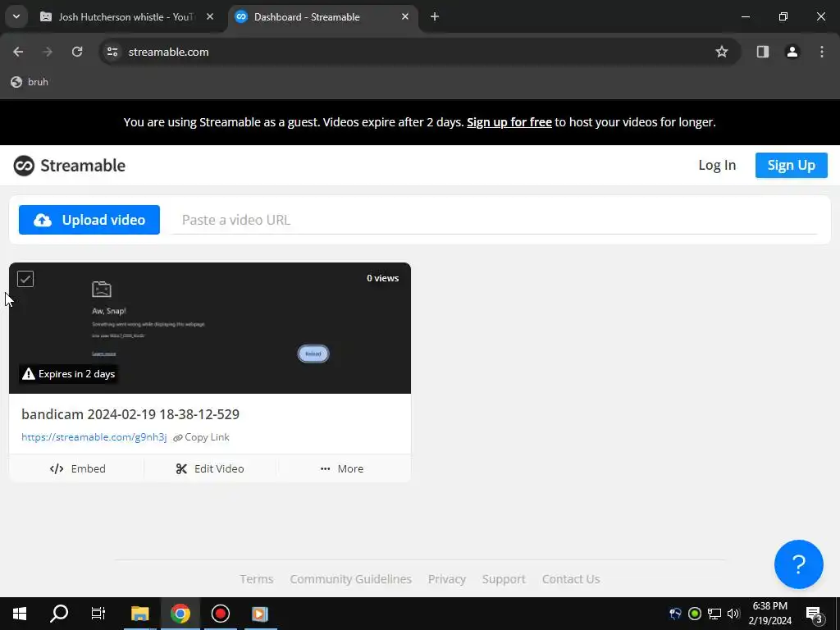
Task: Open the Windows Start menu
Action: (20, 614)
